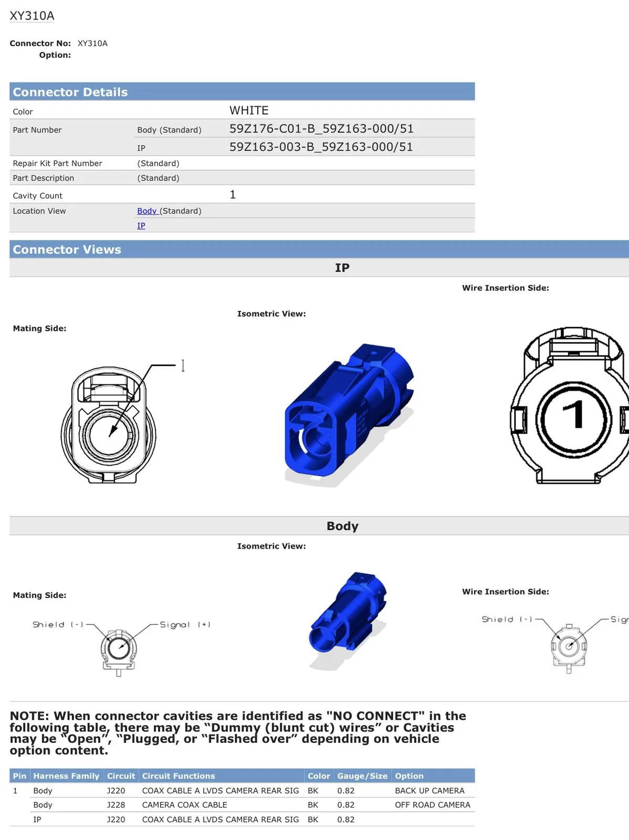Click the Connector Views section header
The image size is (629, 840).
(x=319, y=249)
